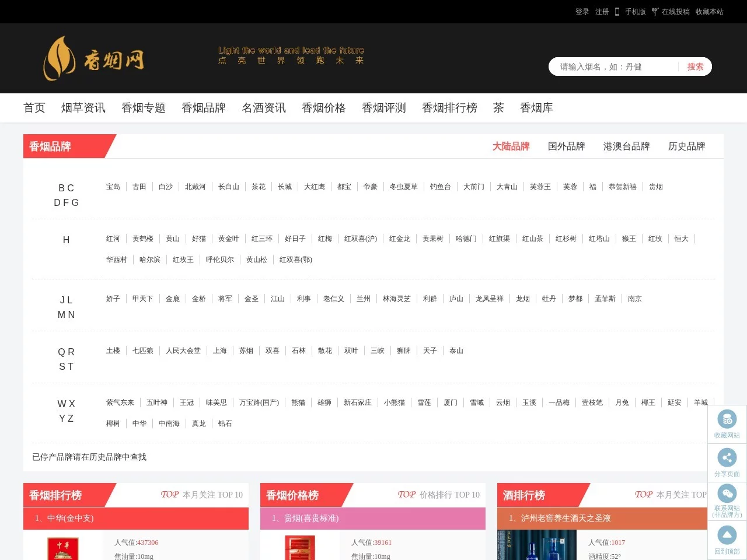Switch to the 港澳台品牌 tab
This screenshot has height=560, width=747.
(x=626, y=146)
